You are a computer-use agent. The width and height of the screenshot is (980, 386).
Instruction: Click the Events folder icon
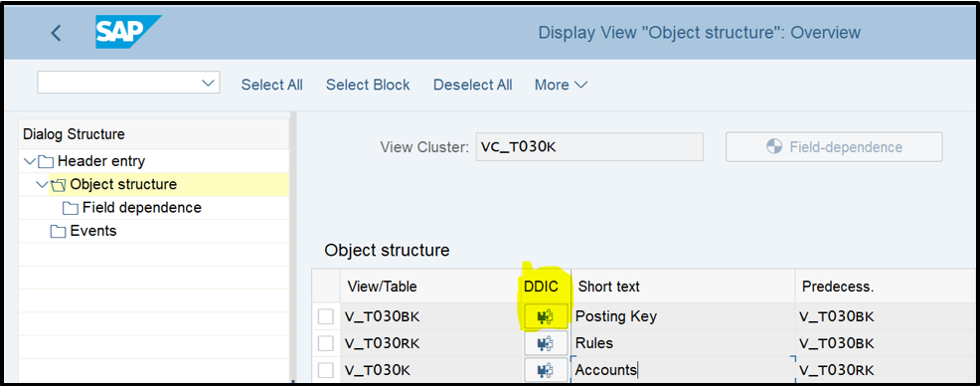pos(58,232)
